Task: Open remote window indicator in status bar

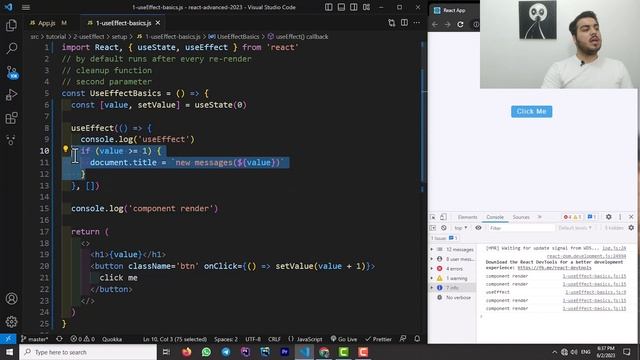Action: [x=8, y=339]
